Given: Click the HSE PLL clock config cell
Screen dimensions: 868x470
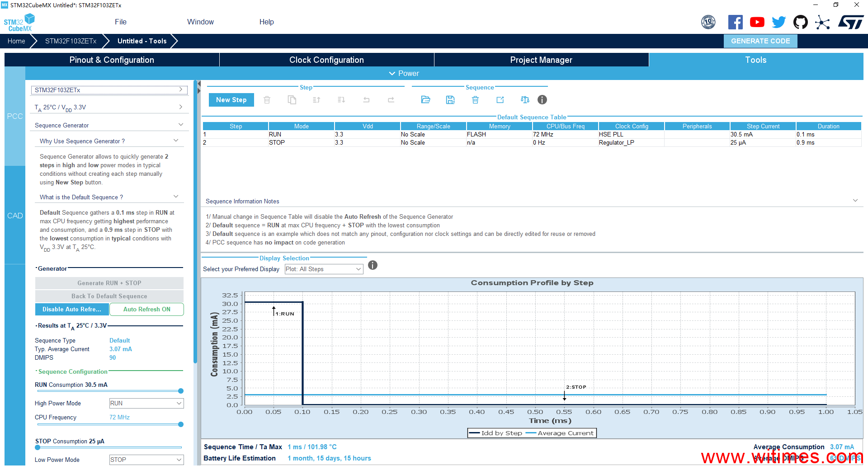Looking at the screenshot, I should [631, 134].
